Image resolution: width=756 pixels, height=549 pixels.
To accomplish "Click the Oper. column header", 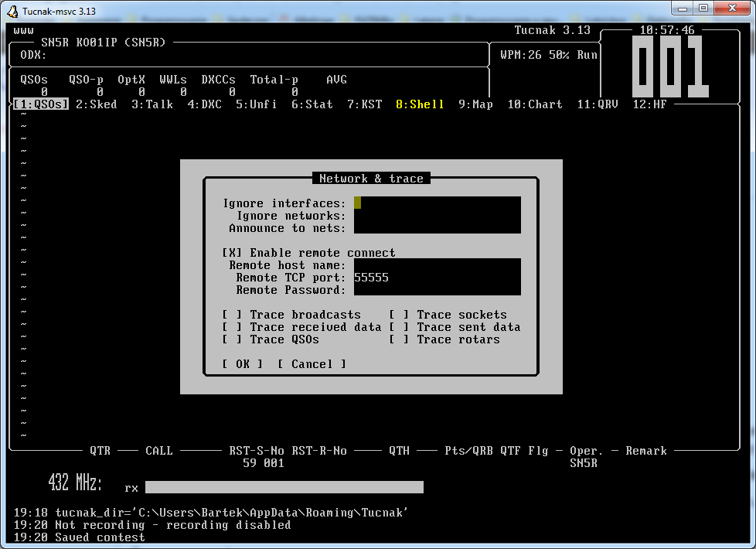I will (586, 451).
